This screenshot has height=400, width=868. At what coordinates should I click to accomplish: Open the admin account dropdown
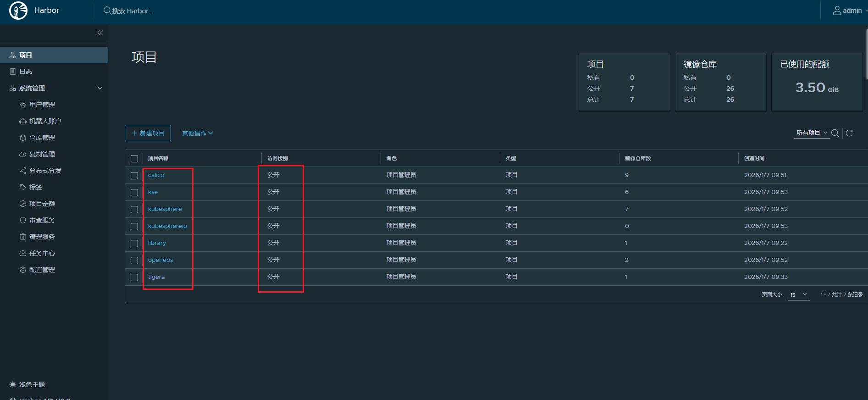click(850, 11)
